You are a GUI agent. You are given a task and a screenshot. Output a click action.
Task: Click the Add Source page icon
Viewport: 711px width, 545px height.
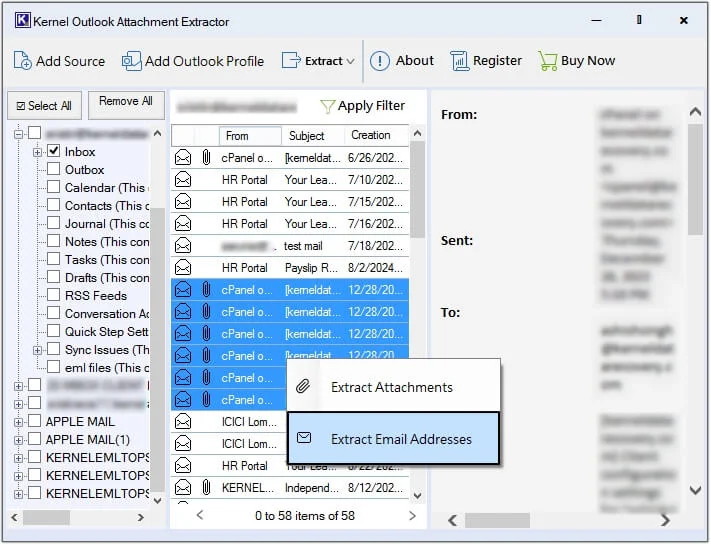[22, 61]
